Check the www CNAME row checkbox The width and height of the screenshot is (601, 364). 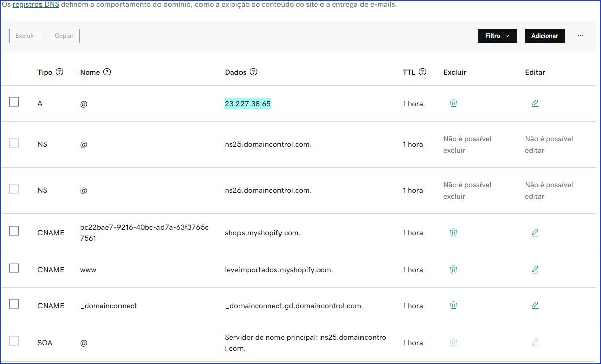tap(14, 268)
